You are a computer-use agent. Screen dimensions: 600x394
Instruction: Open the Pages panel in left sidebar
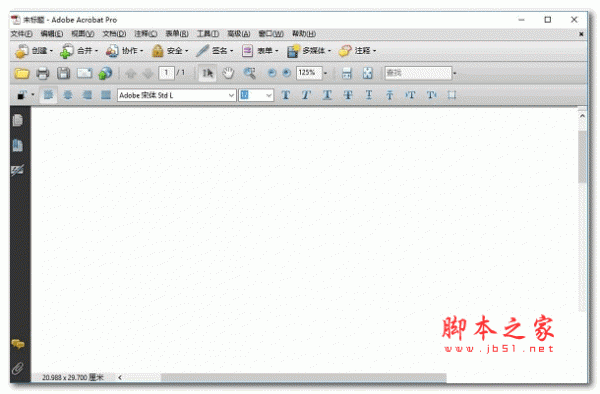click(18, 120)
